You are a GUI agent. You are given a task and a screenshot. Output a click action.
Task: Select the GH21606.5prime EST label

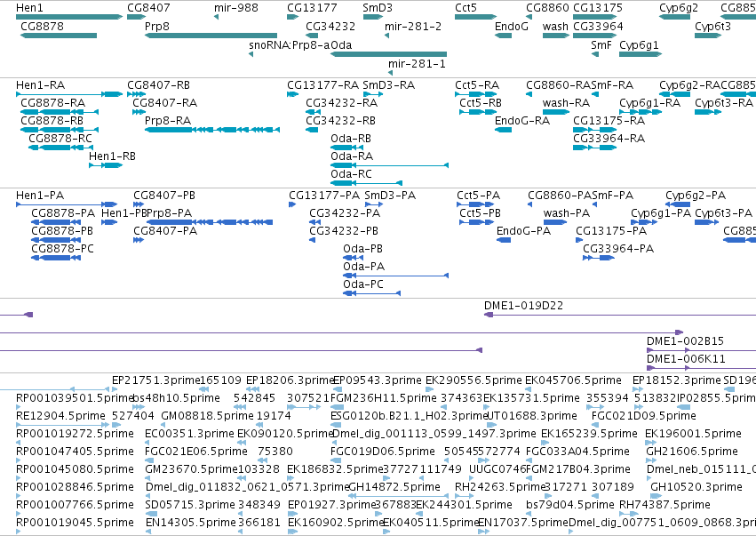(x=692, y=451)
